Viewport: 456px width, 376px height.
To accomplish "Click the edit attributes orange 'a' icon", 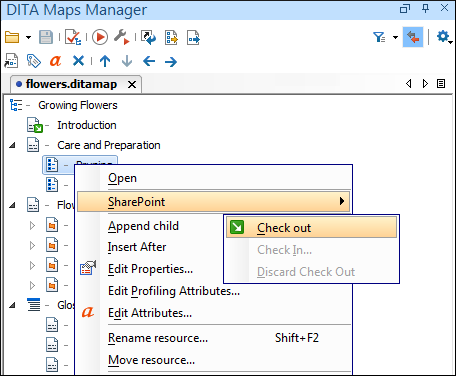I will [55, 61].
